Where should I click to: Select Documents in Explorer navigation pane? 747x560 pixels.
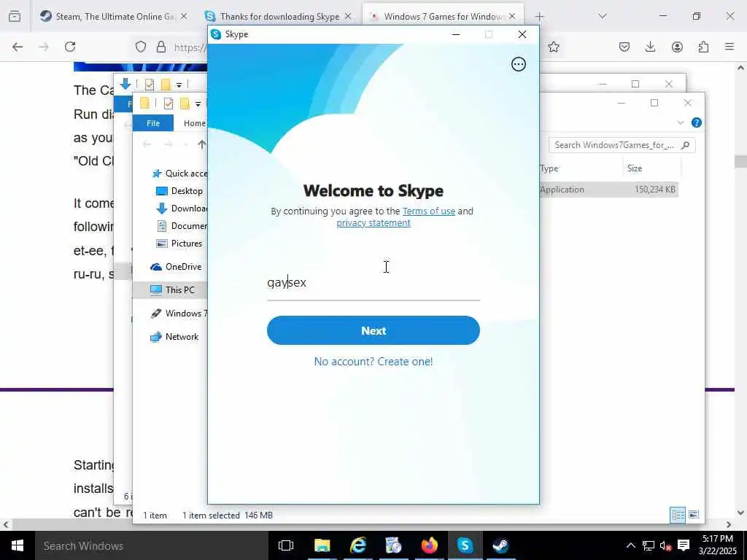pos(182,226)
